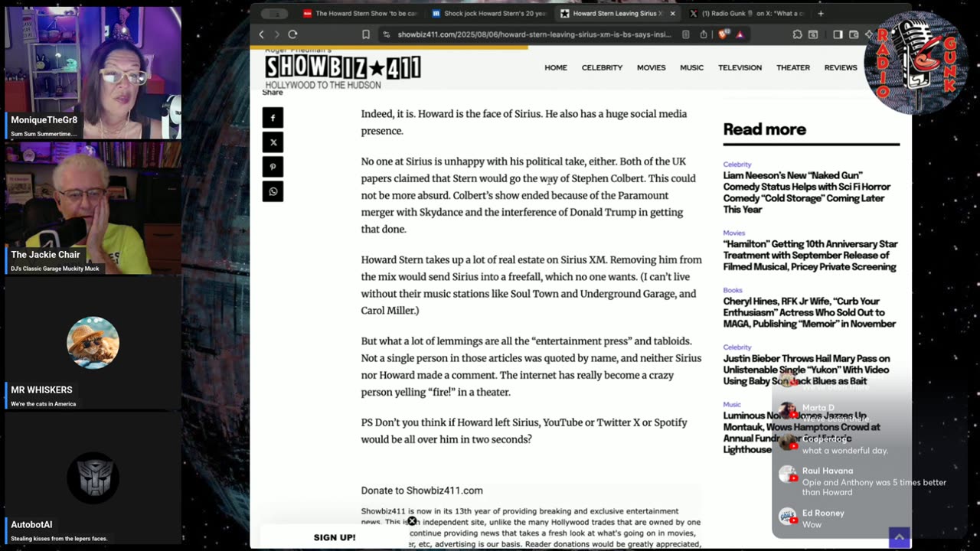Open site settings icon beside the URL
Screen dimensions: 980x551
[386, 34]
